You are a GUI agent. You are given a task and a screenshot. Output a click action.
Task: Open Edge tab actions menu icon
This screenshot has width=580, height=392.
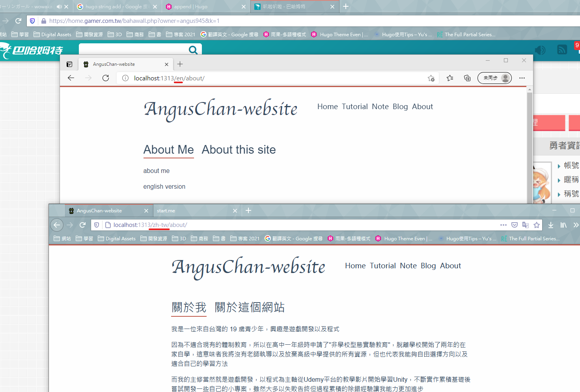pyautogui.click(x=69, y=64)
